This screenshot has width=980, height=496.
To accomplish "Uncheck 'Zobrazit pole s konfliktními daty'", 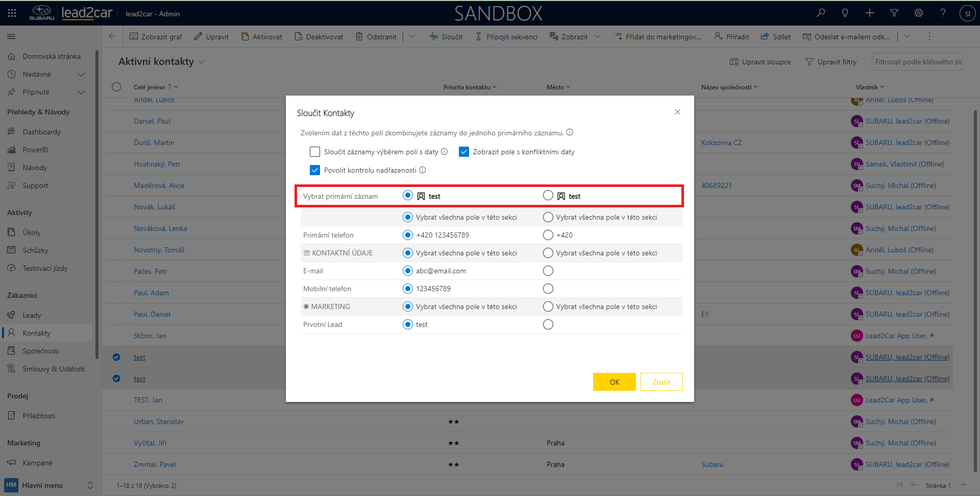I will point(464,152).
